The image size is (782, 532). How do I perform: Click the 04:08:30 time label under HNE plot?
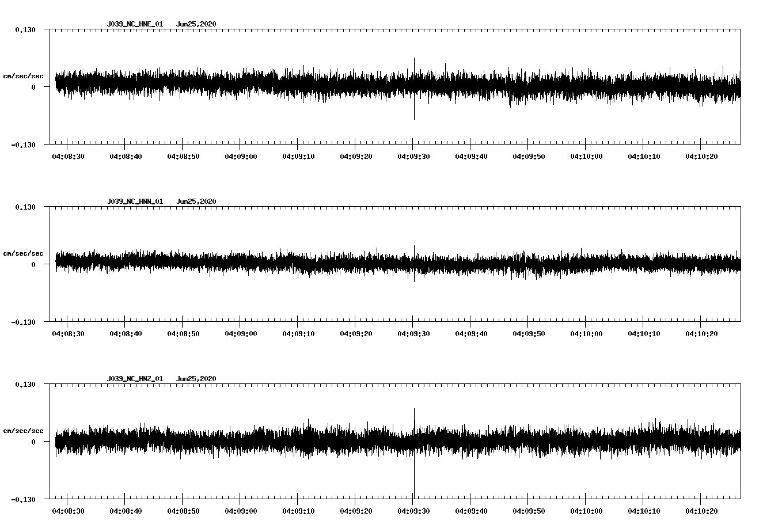68,156
